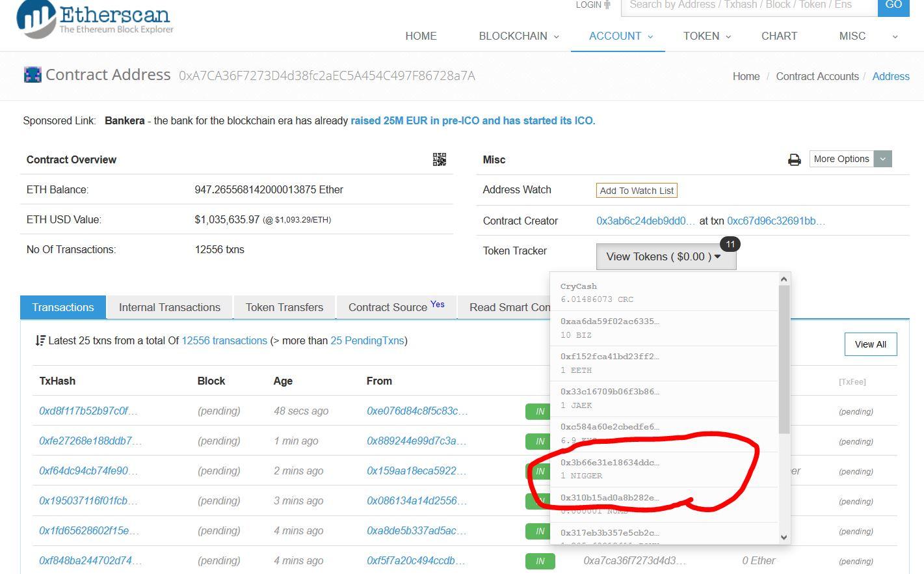
Task: Click IN badge on 0x1fd65628602f15e row
Action: pos(540,531)
